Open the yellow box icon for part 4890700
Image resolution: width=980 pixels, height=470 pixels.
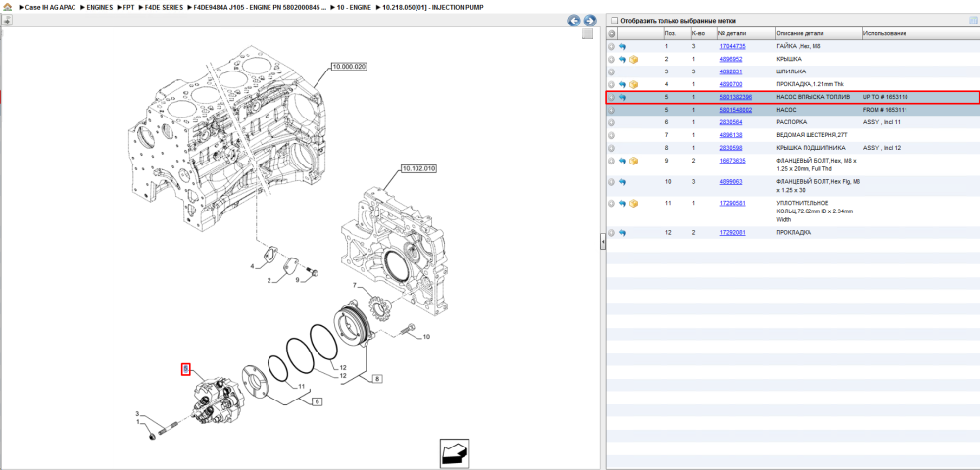pyautogui.click(x=633, y=84)
